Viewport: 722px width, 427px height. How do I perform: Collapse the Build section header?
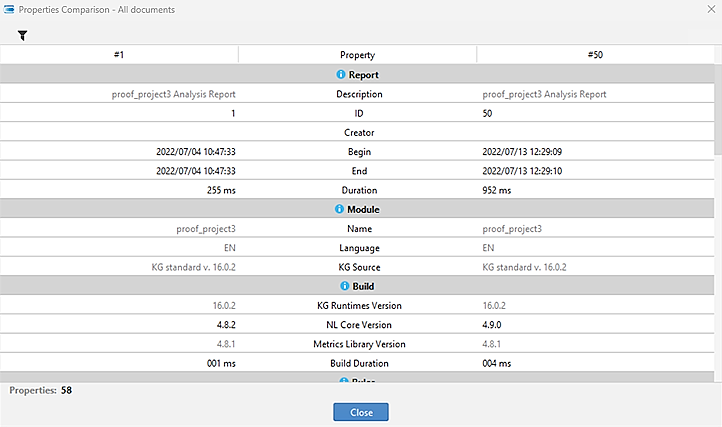tap(362, 286)
